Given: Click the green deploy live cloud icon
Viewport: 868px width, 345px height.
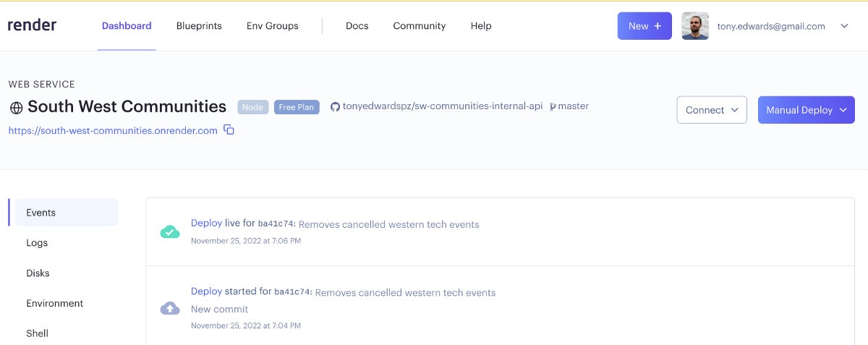Looking at the screenshot, I should [169, 231].
